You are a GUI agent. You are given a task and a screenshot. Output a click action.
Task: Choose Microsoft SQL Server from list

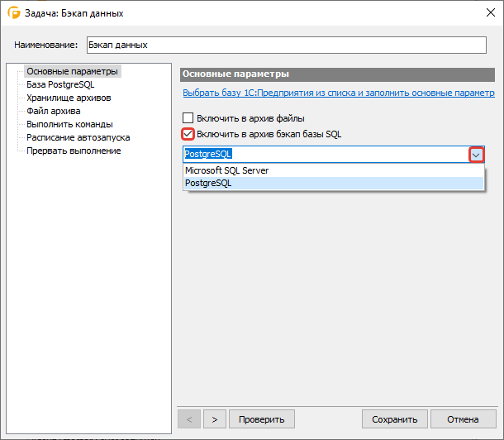pos(226,170)
